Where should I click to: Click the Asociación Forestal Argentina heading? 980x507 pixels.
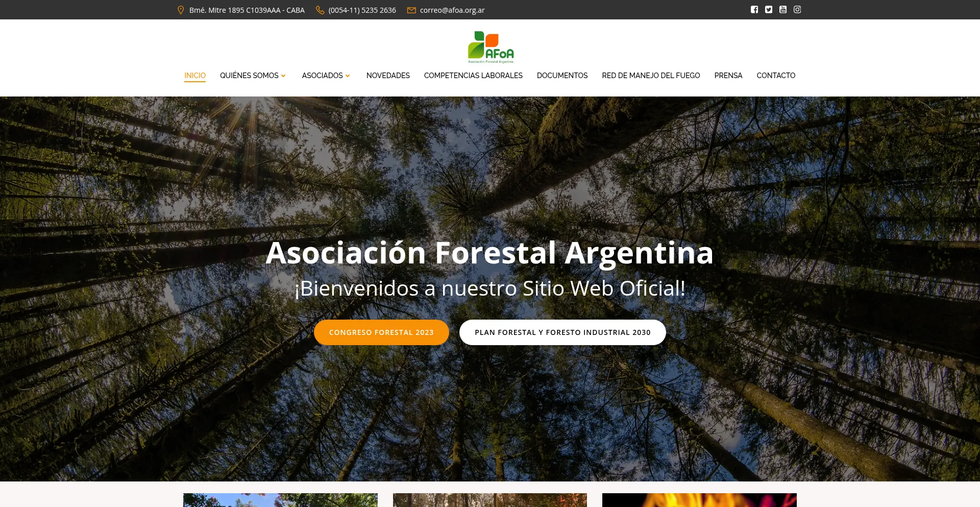click(489, 253)
